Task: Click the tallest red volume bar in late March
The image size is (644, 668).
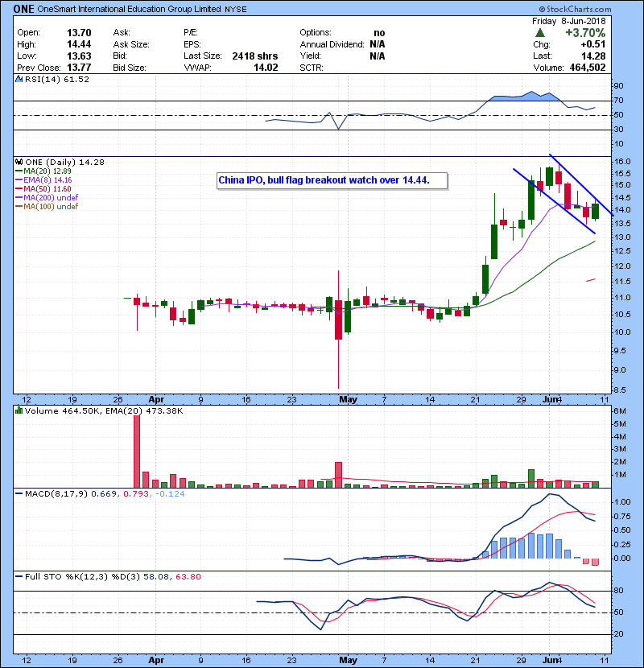Action: tap(137, 452)
